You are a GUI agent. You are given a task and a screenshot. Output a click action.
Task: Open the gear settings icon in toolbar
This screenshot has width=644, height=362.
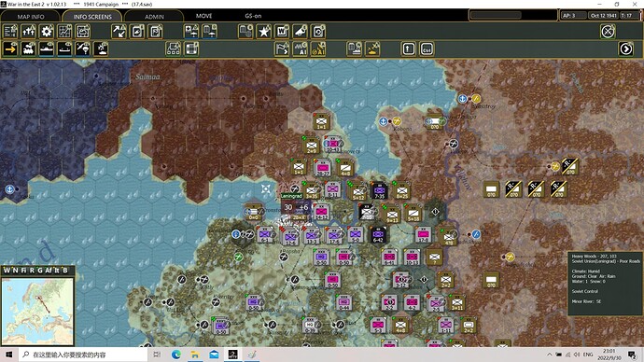click(x=47, y=31)
